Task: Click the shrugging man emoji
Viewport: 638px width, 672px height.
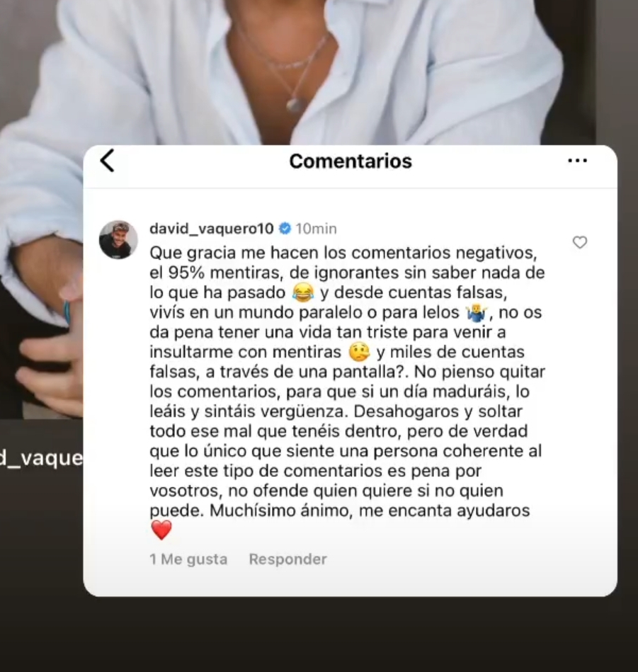Action: click(476, 313)
